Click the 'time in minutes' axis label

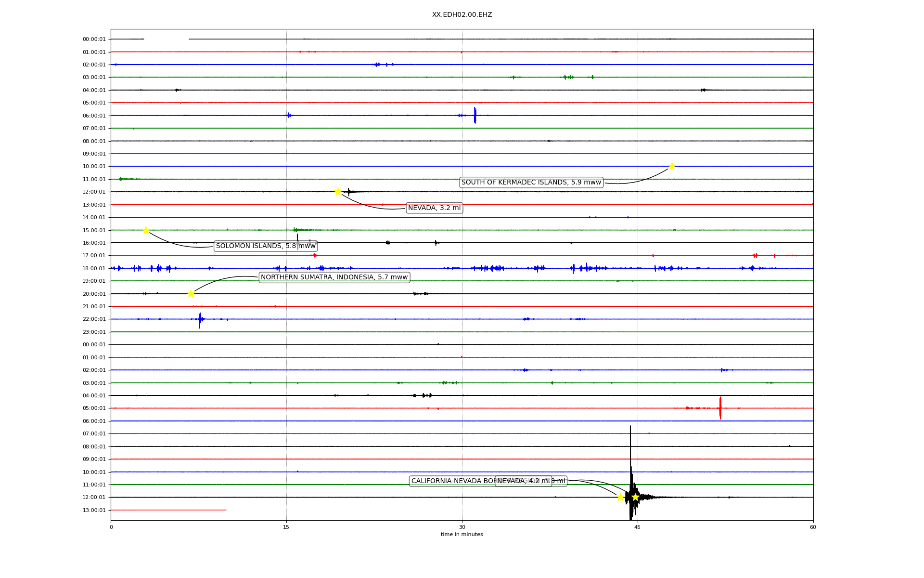(x=462, y=535)
